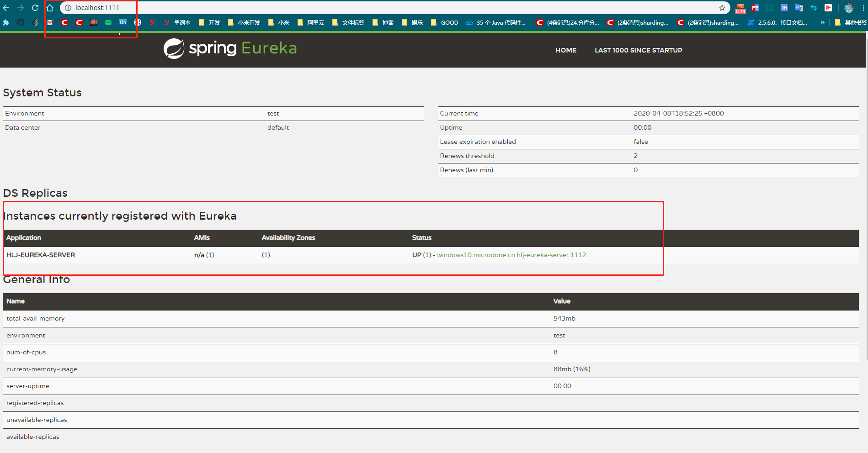Open LAST 1000 SINCE STARTUP page
This screenshot has height=453, width=868.
pos(638,50)
